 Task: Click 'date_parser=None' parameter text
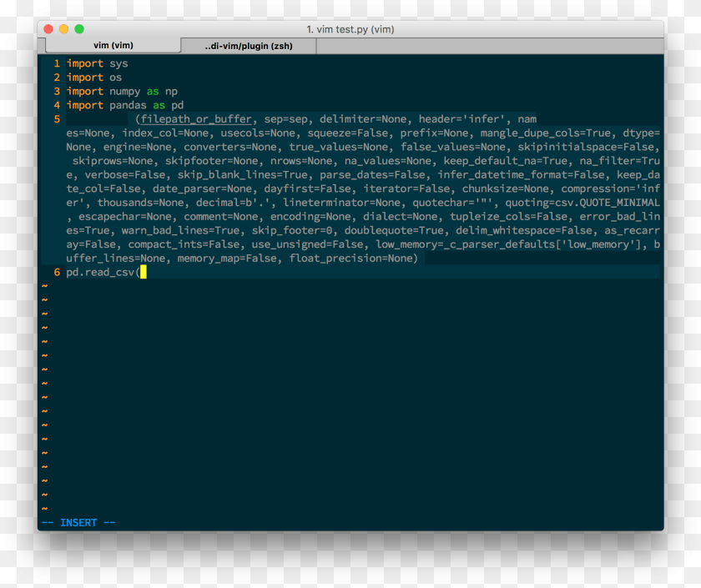(203, 188)
